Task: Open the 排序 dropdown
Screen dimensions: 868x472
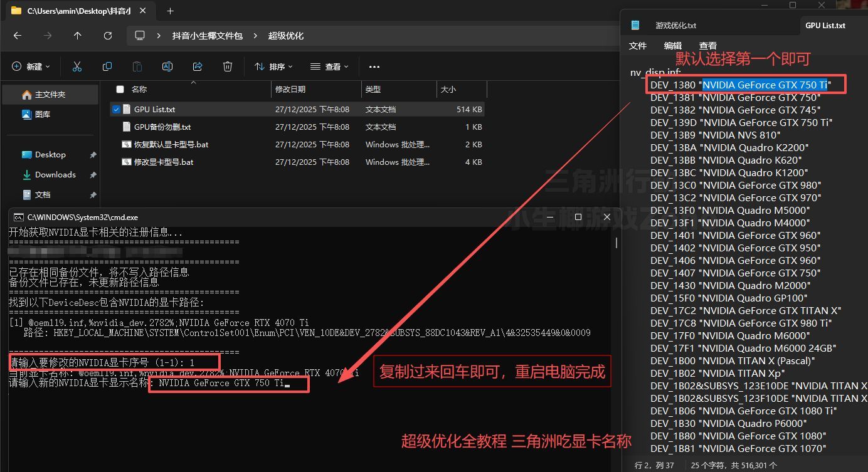Action: pyautogui.click(x=273, y=66)
